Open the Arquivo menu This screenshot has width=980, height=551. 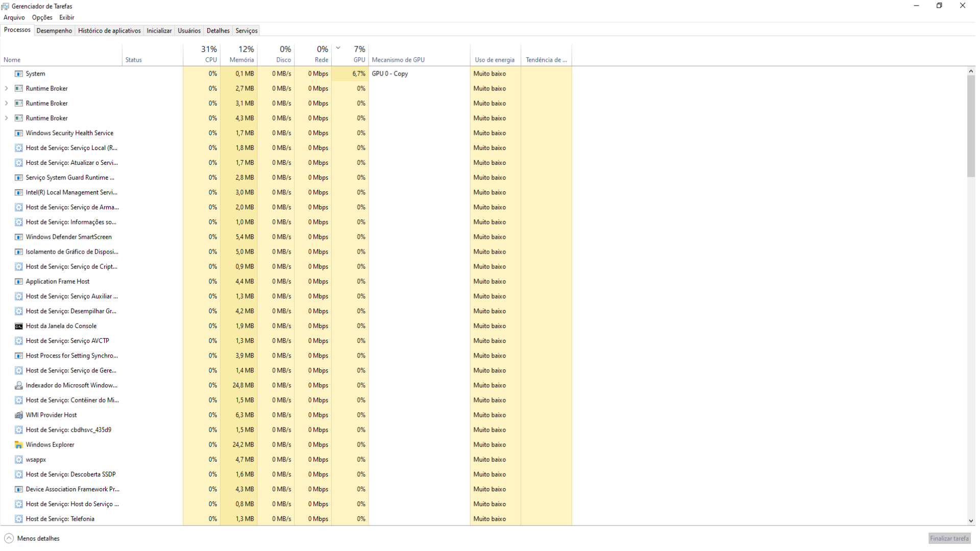tap(14, 17)
